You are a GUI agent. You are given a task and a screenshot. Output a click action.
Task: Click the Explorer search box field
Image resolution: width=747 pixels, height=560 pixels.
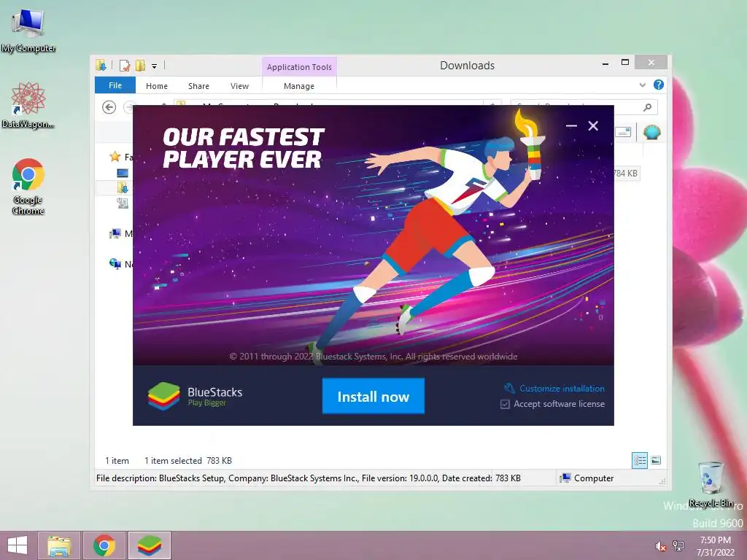[584, 107]
